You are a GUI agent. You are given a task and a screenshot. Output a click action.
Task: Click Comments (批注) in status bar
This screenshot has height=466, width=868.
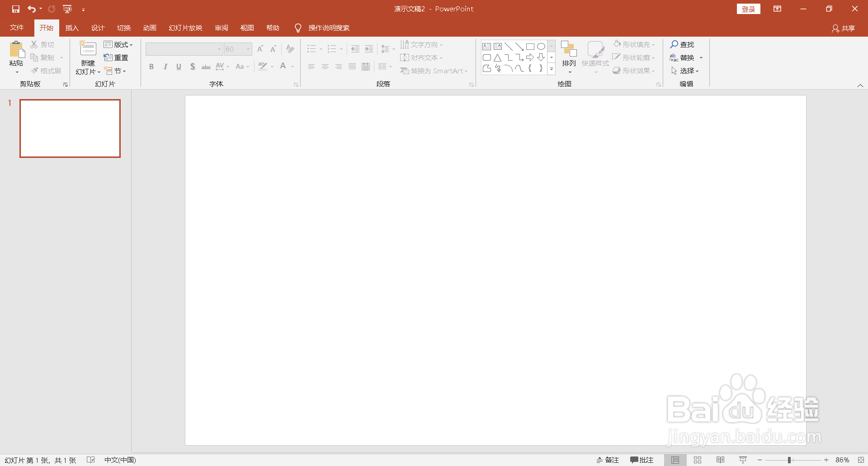(642, 460)
